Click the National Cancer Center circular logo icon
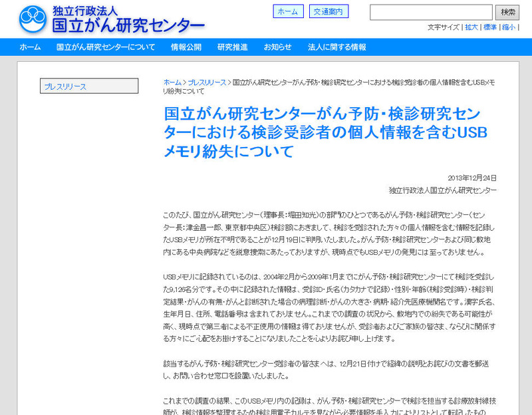The height and width of the screenshot is (415, 532). [32, 20]
